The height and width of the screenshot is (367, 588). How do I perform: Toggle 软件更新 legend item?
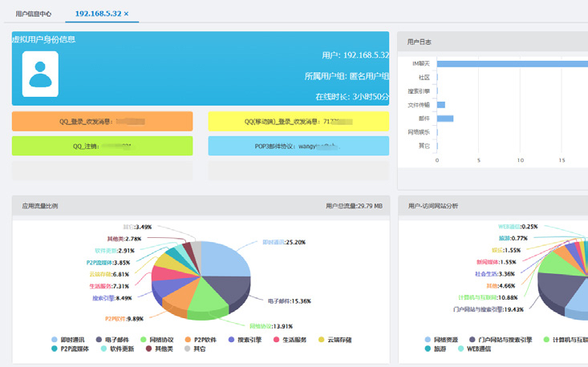(x=120, y=349)
